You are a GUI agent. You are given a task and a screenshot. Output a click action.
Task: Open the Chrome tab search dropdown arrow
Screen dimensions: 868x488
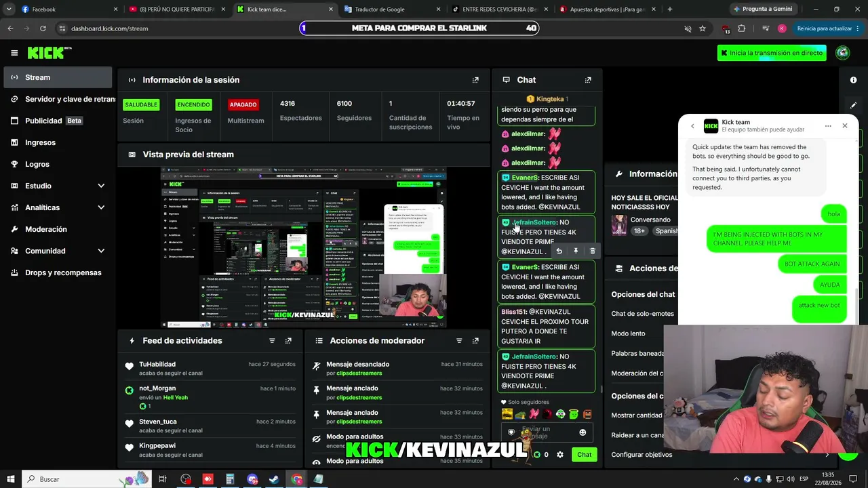9,9
